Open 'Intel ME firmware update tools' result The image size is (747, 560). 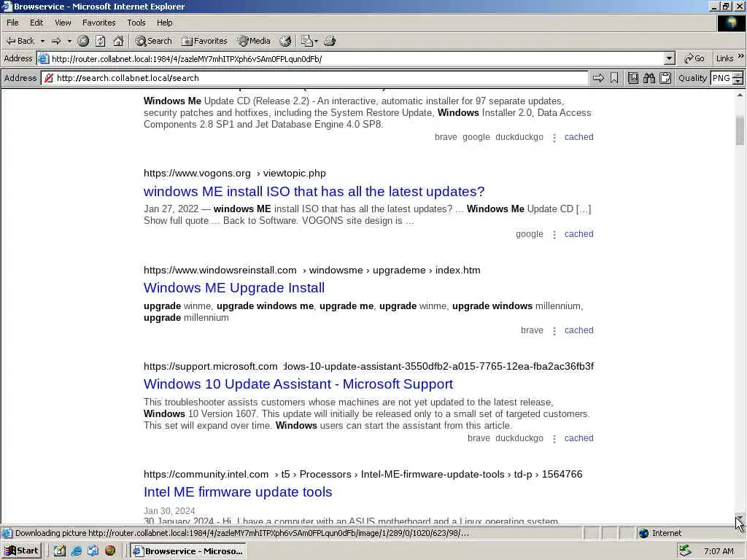click(238, 492)
